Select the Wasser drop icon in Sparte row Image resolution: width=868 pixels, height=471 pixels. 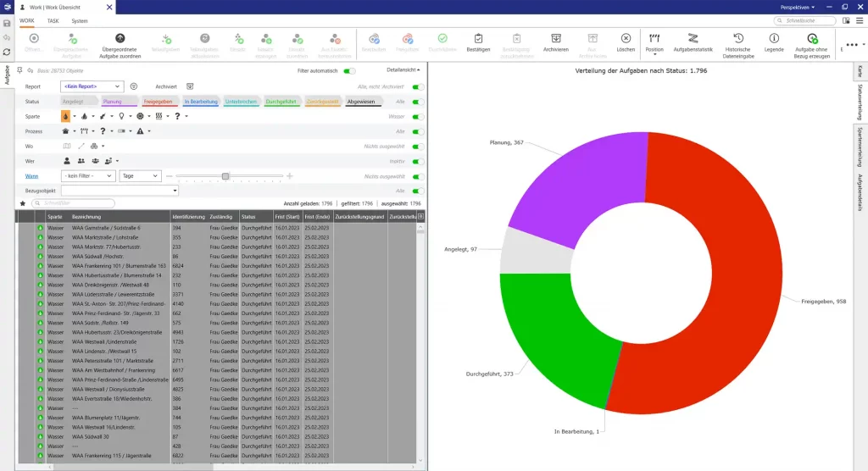coord(66,116)
